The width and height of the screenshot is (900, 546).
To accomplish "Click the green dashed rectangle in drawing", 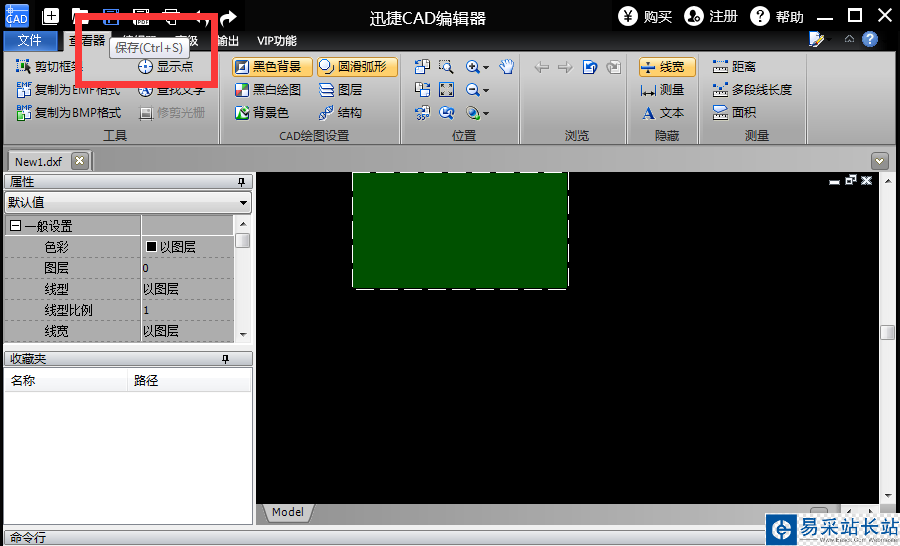I will tap(460, 230).
